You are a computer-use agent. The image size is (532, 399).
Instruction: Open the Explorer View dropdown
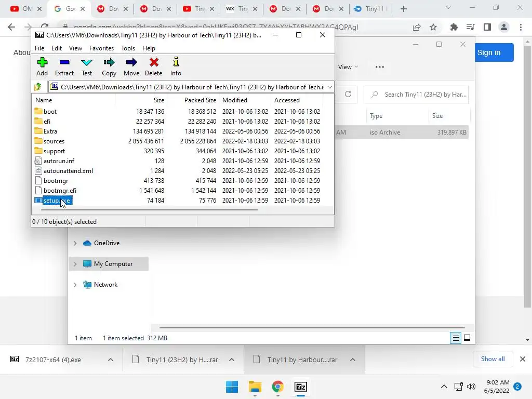pyautogui.click(x=348, y=67)
